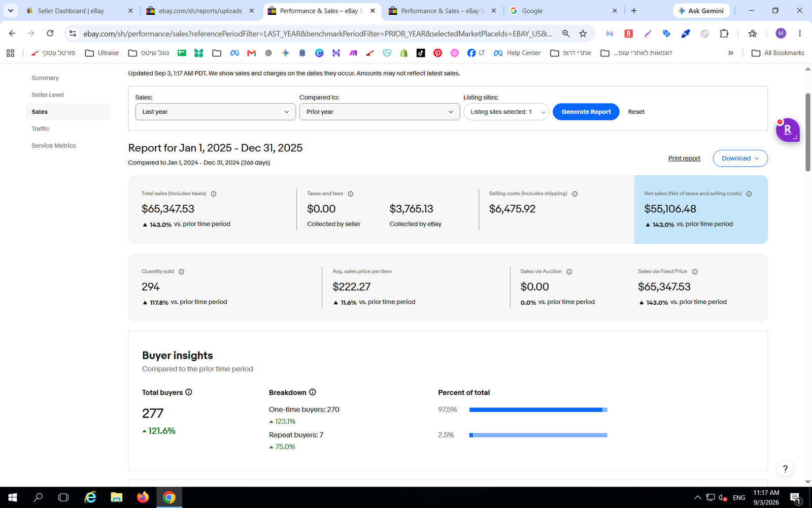812x508 pixels.
Task: Click the Generate Report button
Action: (586, 112)
